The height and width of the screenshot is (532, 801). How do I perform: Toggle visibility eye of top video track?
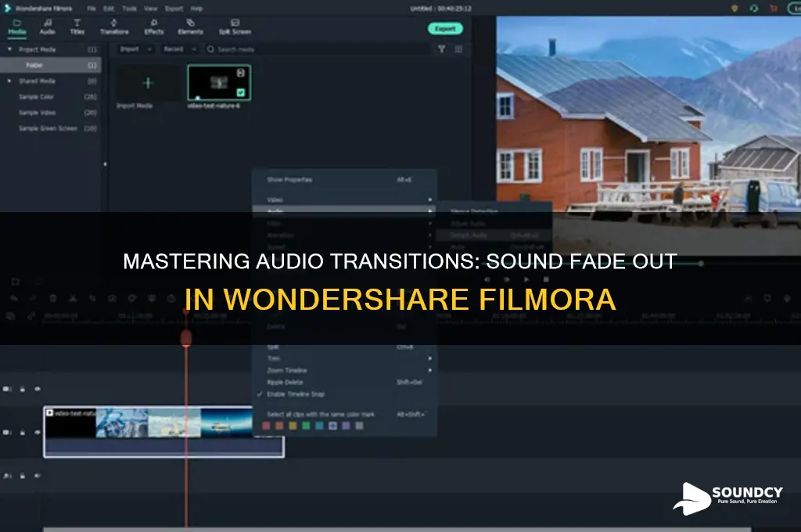coord(38,389)
